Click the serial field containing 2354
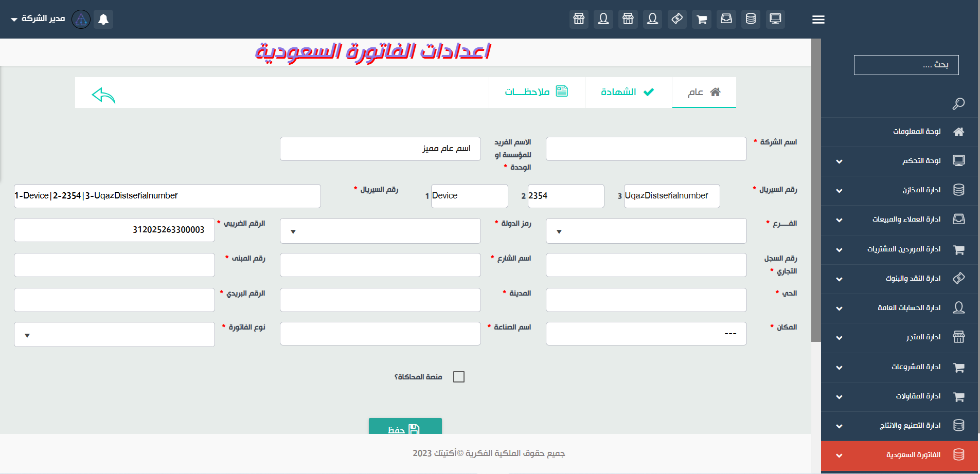 566,196
